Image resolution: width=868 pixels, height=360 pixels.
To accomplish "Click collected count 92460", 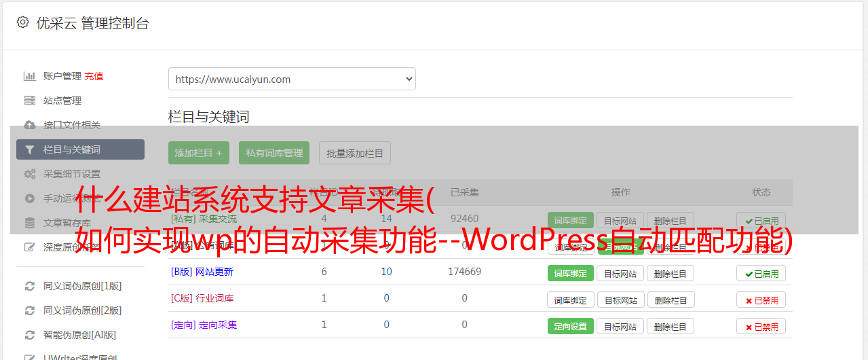I will [465, 219].
